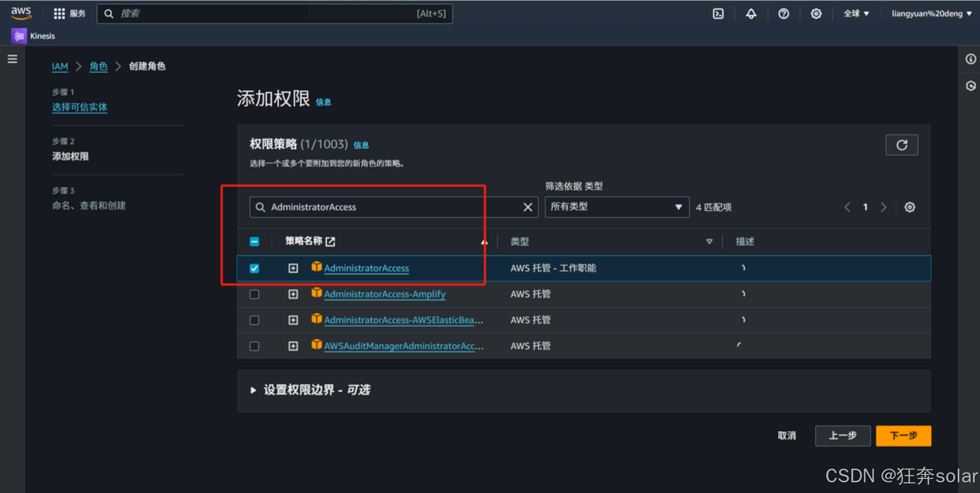Check the AdministratorAccess-AWSElasticBeanstalk checkbox
Viewport: 980px width, 493px height.
coord(254,320)
